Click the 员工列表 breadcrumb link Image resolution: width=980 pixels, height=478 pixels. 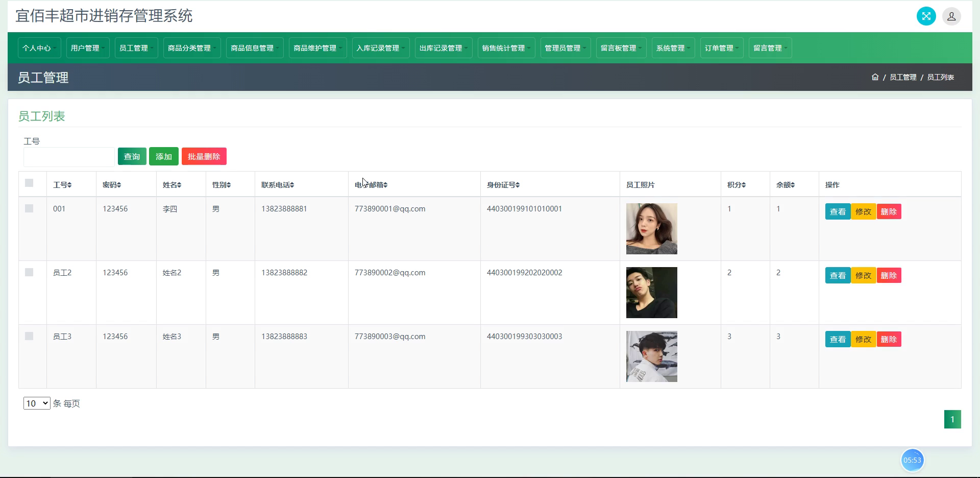[x=940, y=77]
